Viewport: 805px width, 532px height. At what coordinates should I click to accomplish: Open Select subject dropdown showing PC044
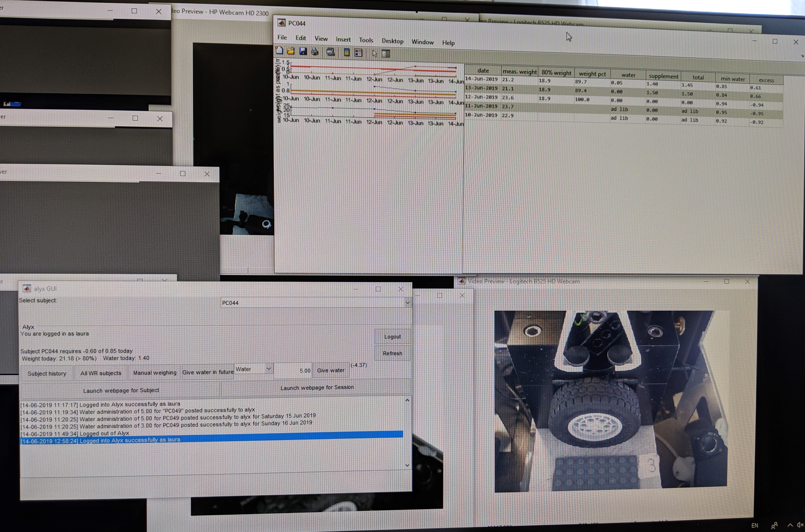click(316, 303)
